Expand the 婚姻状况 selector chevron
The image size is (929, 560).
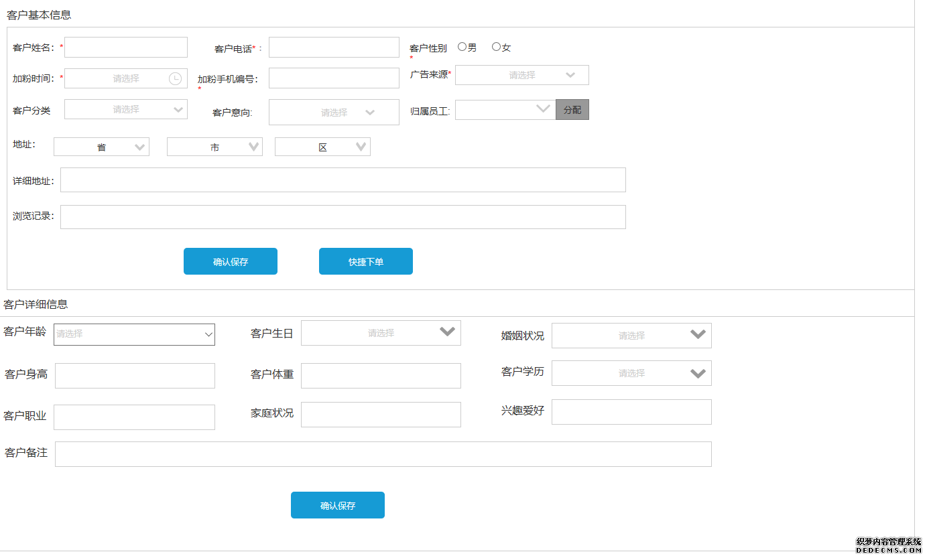tap(698, 335)
